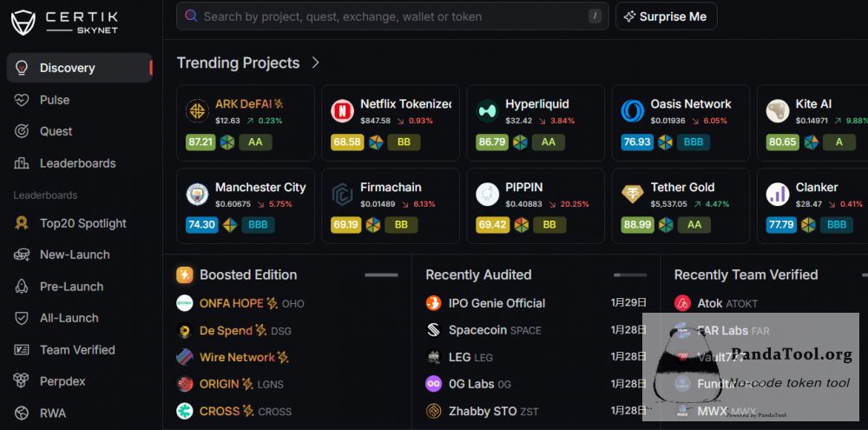
Task: Click the Pulse heartbeat icon in sidebar
Action: (x=22, y=100)
